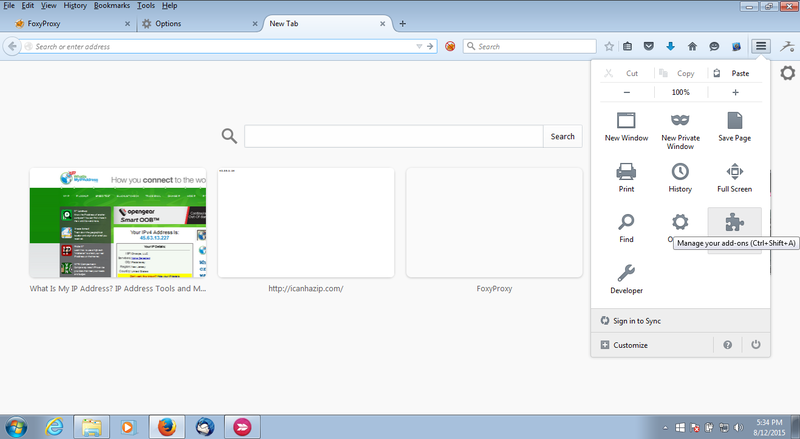Screen dimensions: 800x439
Task: Zoom out with minus button
Action: click(x=627, y=92)
